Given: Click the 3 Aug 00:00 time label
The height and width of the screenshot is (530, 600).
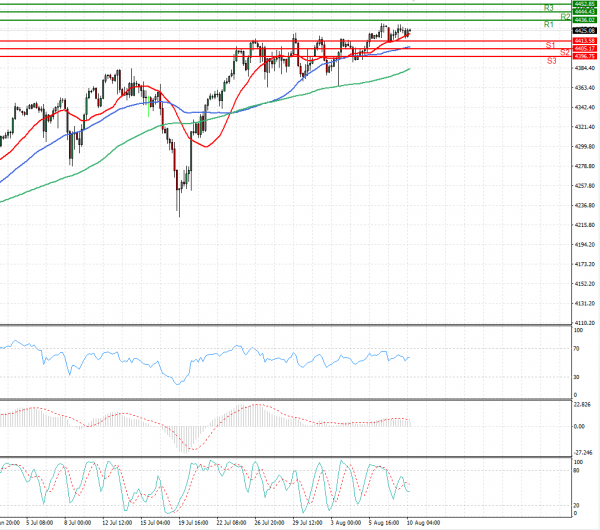Looking at the screenshot, I should [346, 523].
